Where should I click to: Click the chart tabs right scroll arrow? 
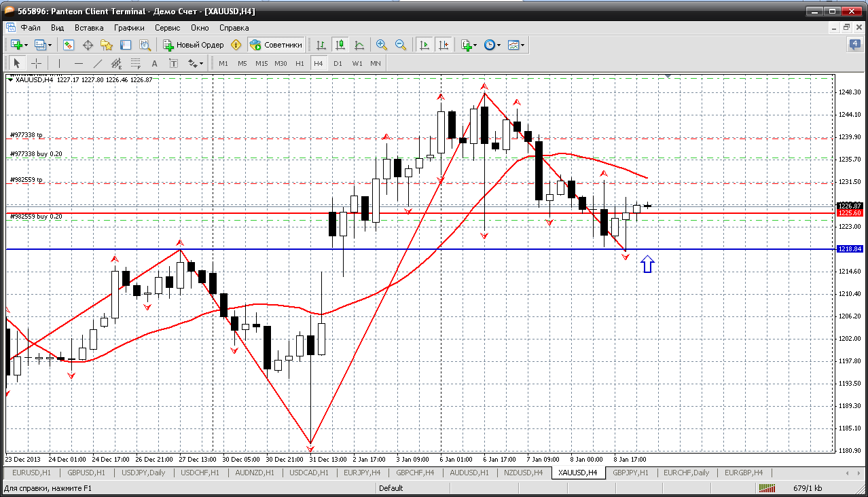point(857,473)
